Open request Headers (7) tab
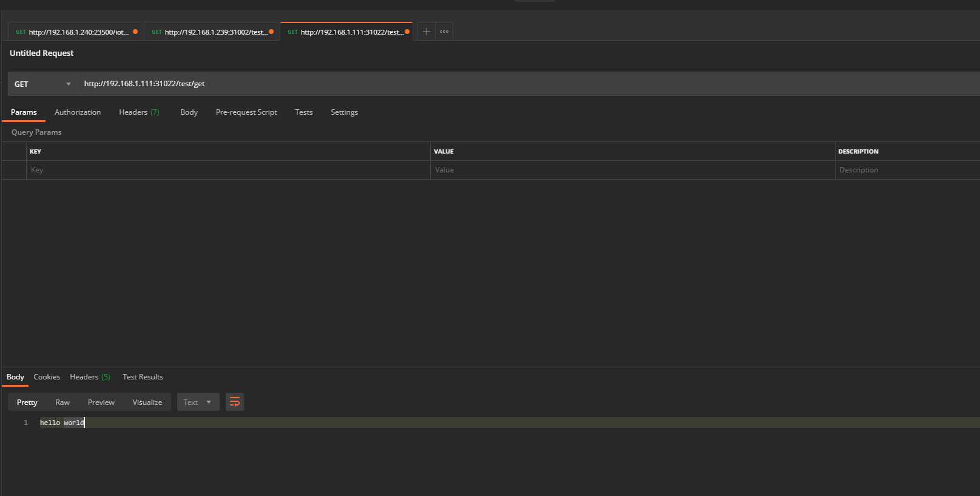 [139, 112]
